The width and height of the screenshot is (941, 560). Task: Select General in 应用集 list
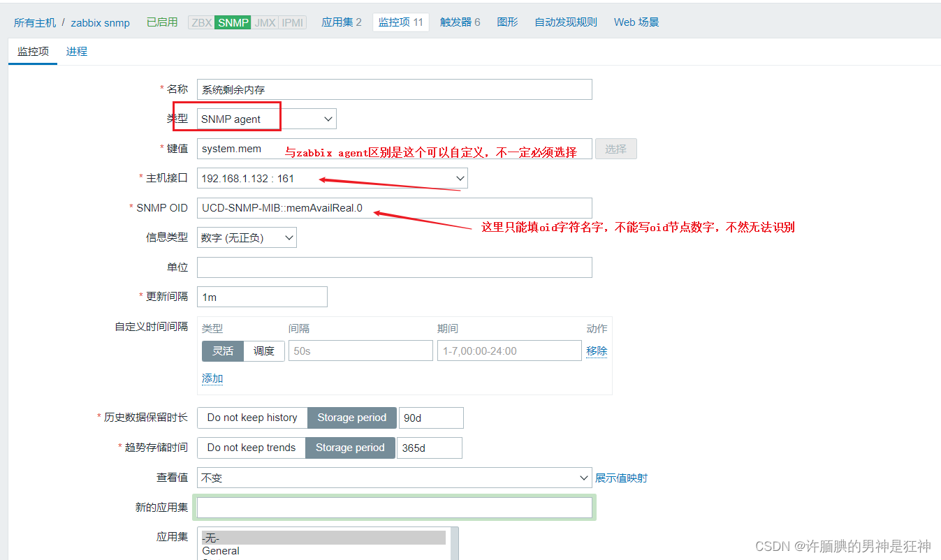point(323,551)
